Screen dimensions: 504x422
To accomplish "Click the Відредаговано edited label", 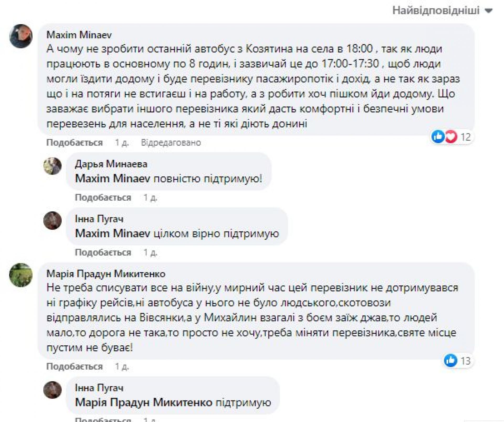I will click(171, 142).
